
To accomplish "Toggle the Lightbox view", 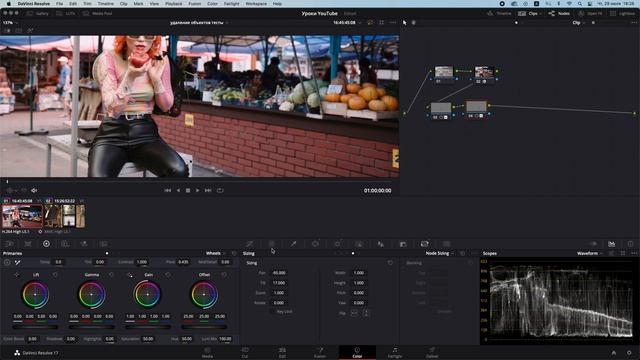I will (x=623, y=13).
